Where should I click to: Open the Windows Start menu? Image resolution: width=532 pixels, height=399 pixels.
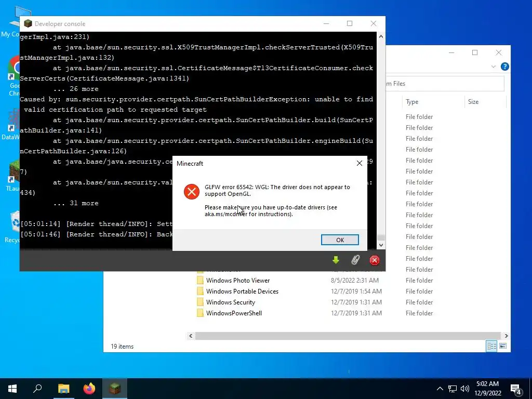(x=12, y=389)
